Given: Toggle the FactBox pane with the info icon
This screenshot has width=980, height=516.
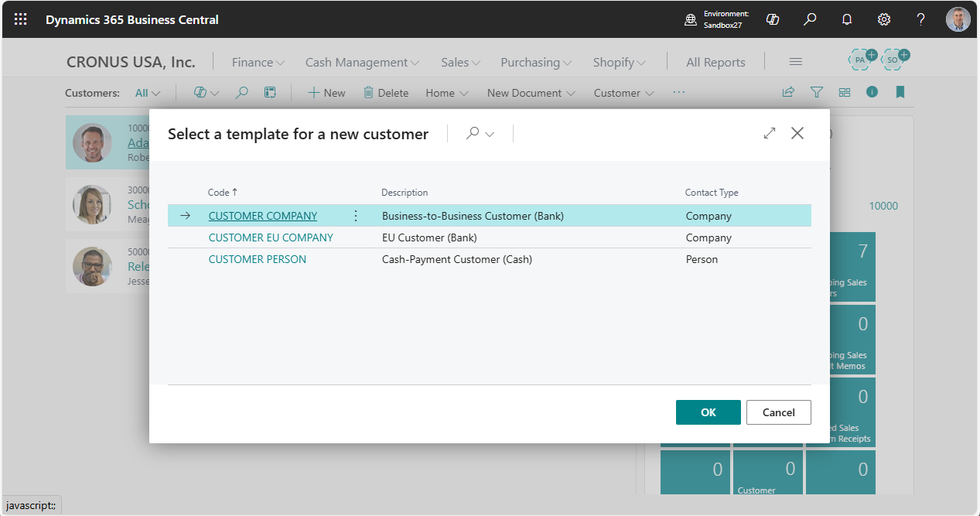Looking at the screenshot, I should click(872, 92).
